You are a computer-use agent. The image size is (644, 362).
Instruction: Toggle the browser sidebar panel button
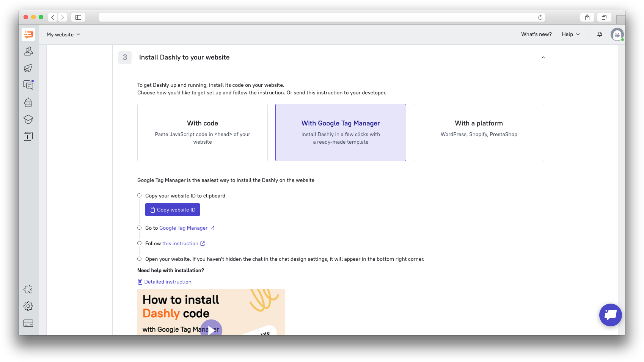[x=78, y=17]
